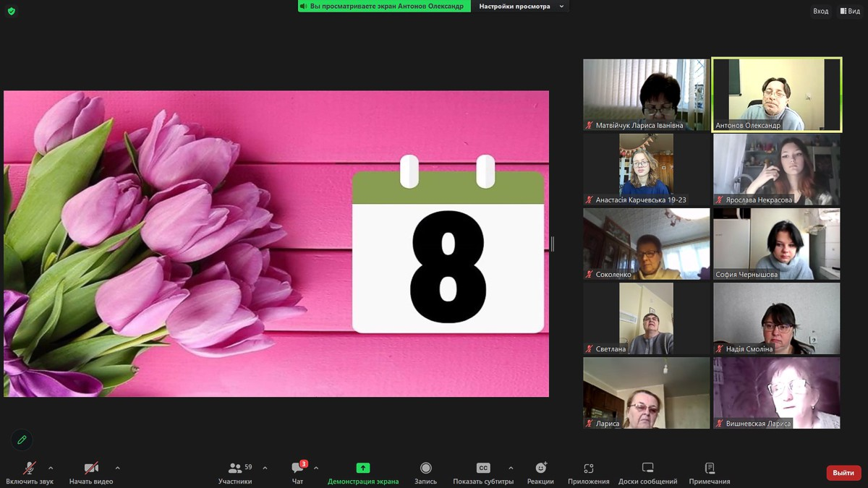This screenshot has height=488, width=868.
Task: Start recording with Запись button
Action: tap(426, 473)
